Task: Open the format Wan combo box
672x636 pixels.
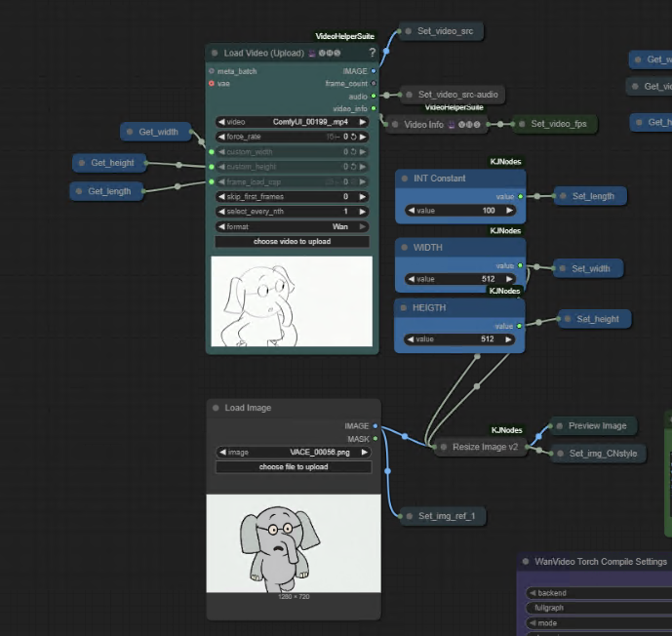Action: (x=293, y=226)
